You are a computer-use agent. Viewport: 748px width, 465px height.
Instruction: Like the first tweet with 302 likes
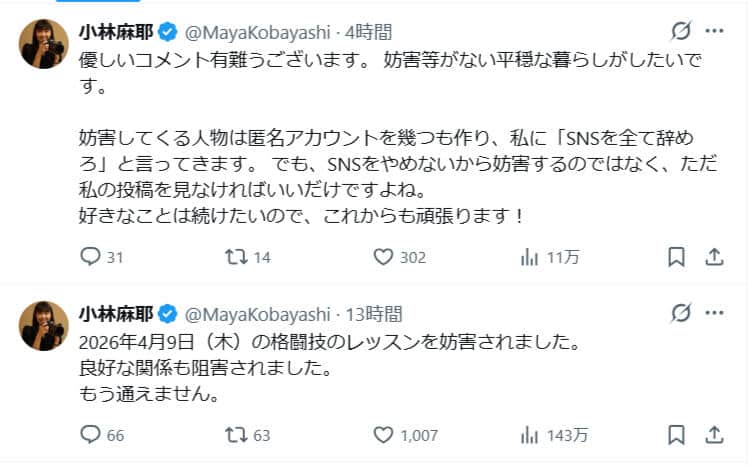pos(382,257)
